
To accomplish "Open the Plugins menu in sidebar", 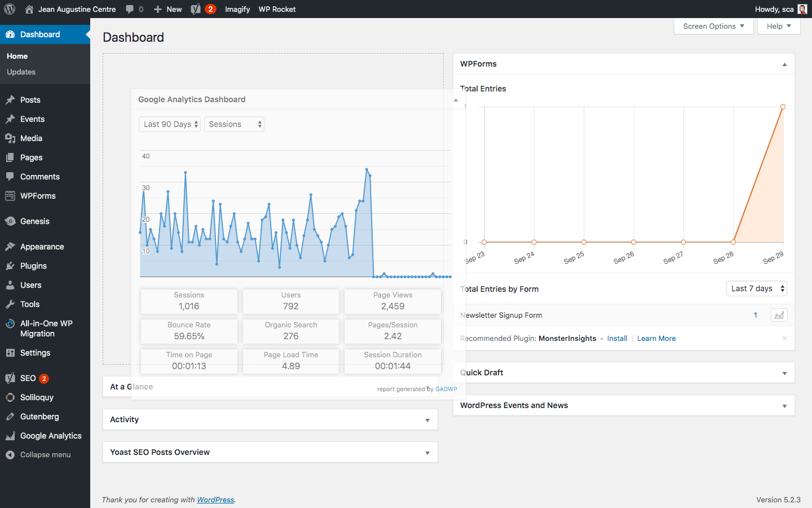I will click(x=33, y=266).
